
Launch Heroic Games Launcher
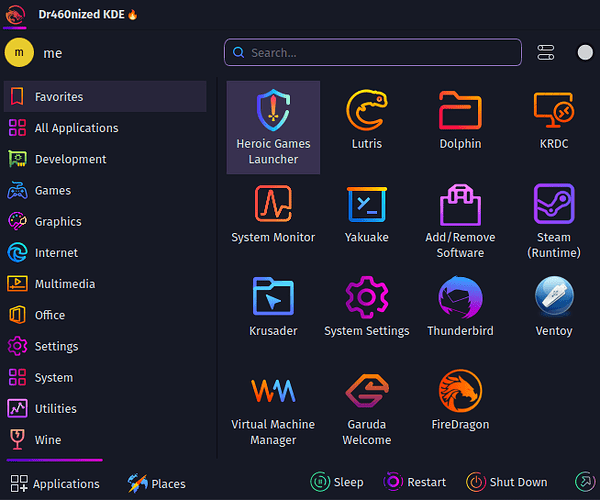tap(273, 127)
